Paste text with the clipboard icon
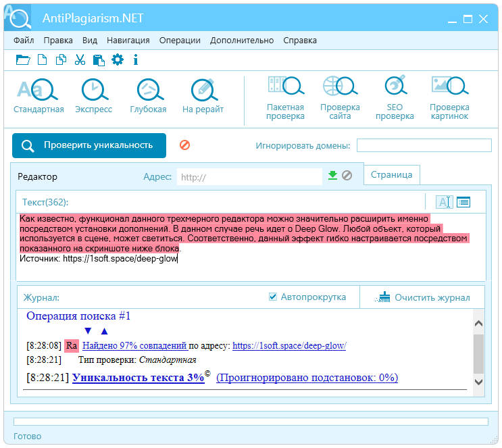This screenshot has width=502, height=448. pos(99,60)
